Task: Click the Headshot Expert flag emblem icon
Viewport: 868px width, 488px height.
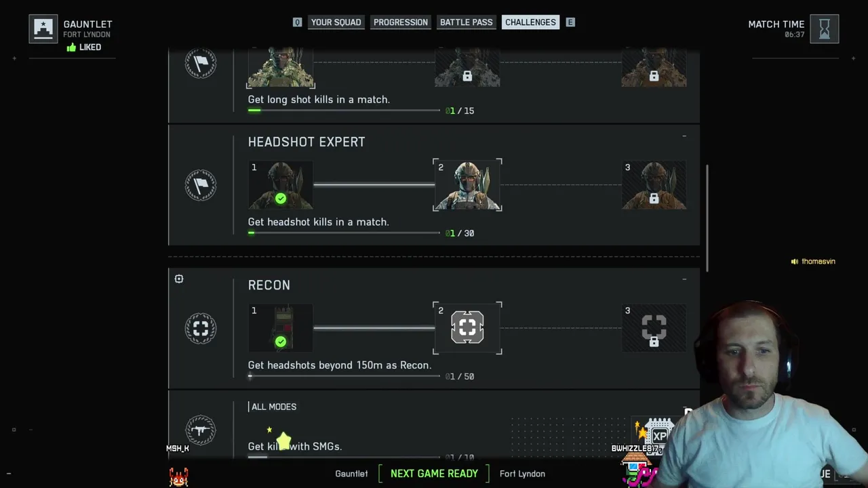Action: (x=201, y=185)
